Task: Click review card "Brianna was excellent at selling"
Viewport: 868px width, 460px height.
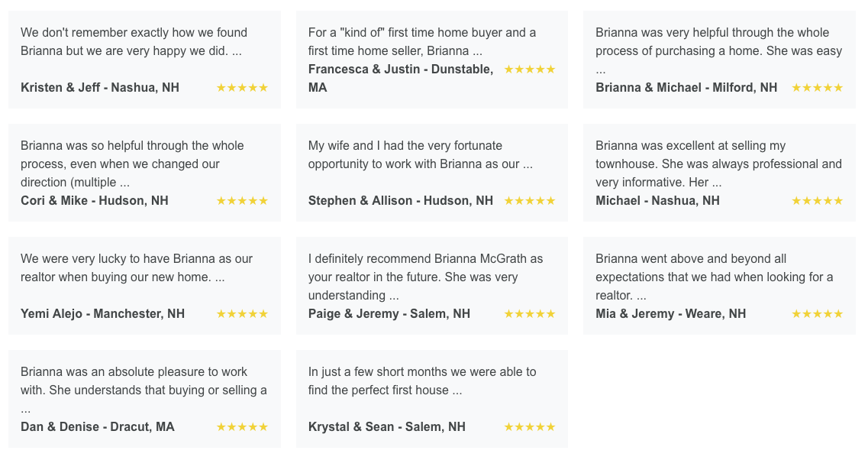Action: tap(719, 173)
